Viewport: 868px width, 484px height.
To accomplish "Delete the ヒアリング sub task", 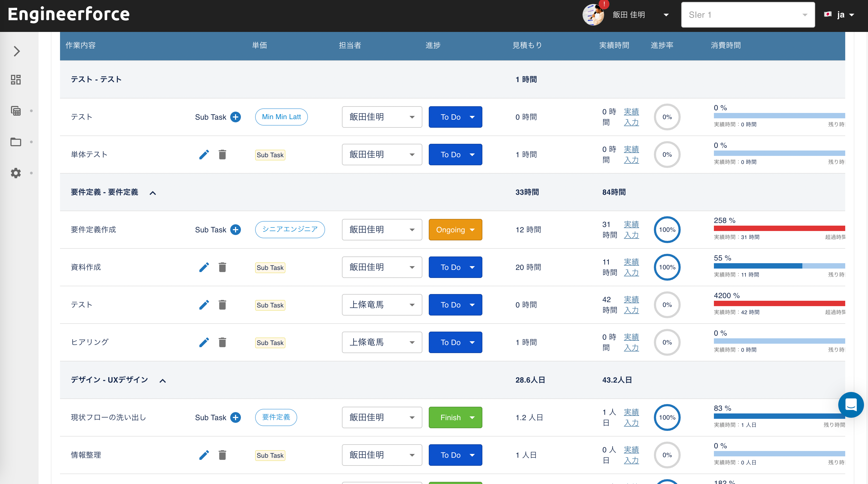I will [222, 342].
